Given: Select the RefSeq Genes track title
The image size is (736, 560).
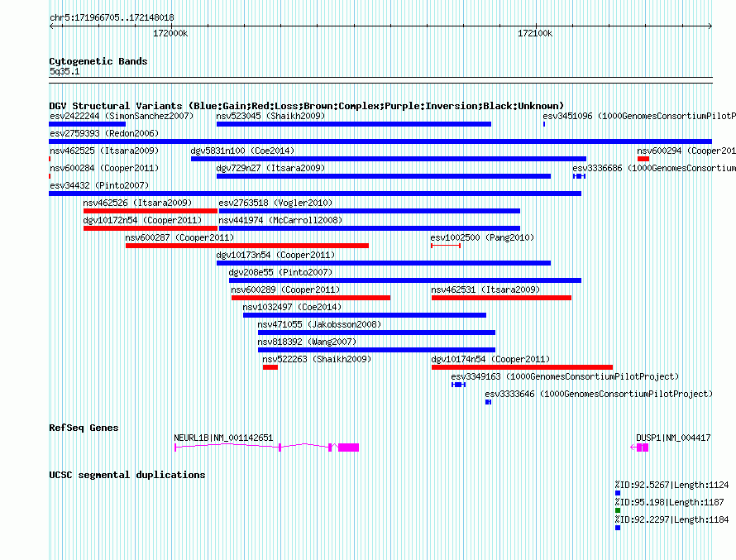Looking at the screenshot, I should [x=84, y=428].
